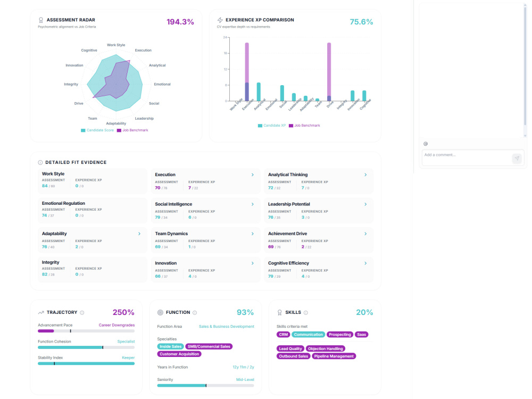This screenshot has width=532, height=399.
Task: Click the Prospecting skill tag
Action: point(340,335)
